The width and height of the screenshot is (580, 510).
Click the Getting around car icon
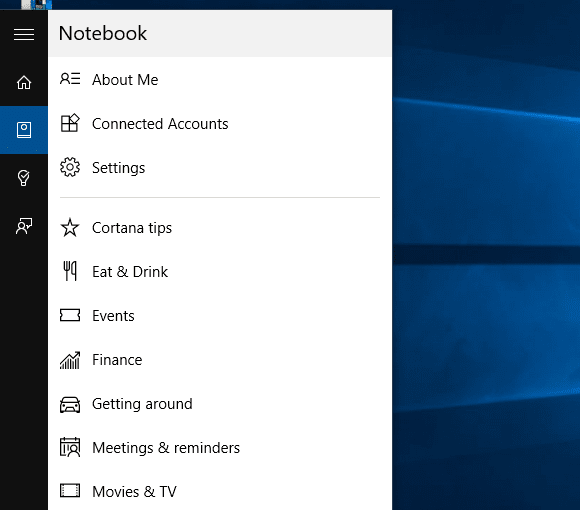[x=70, y=404]
